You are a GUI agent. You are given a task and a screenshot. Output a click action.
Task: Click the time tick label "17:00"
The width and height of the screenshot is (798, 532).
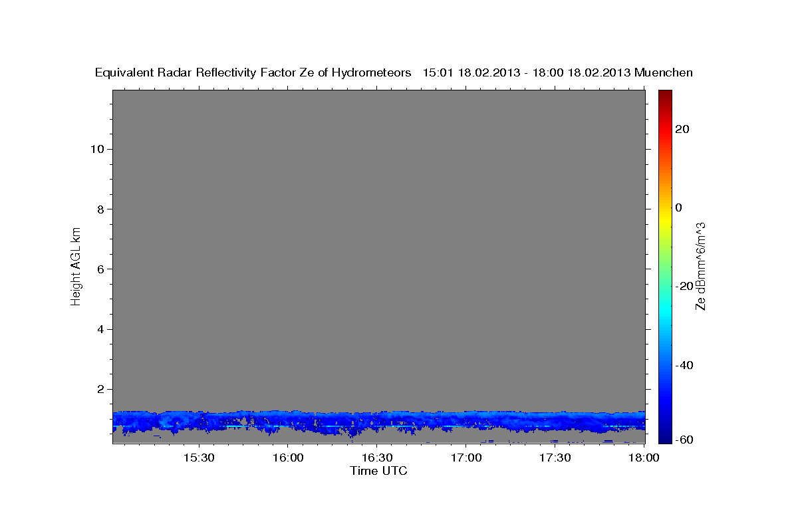point(467,458)
